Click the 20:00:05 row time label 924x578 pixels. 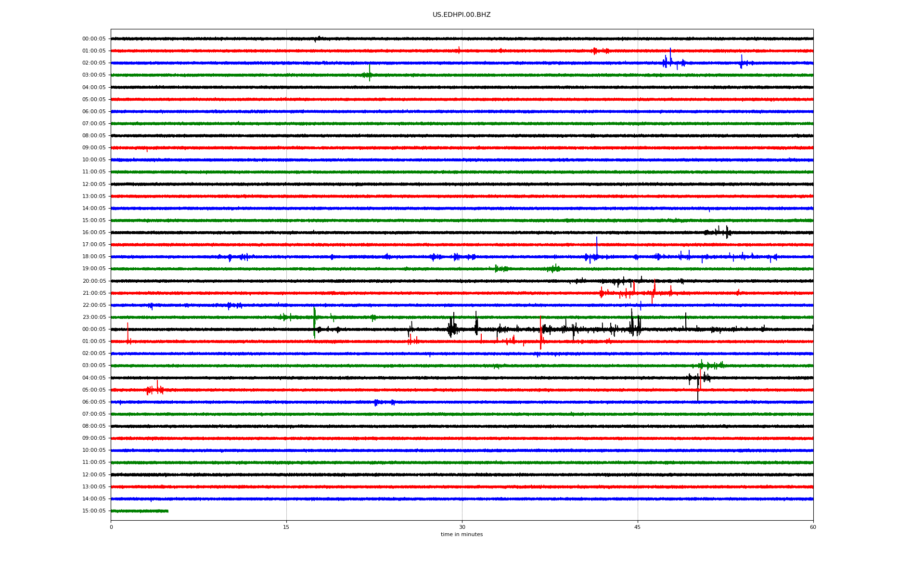(x=94, y=281)
